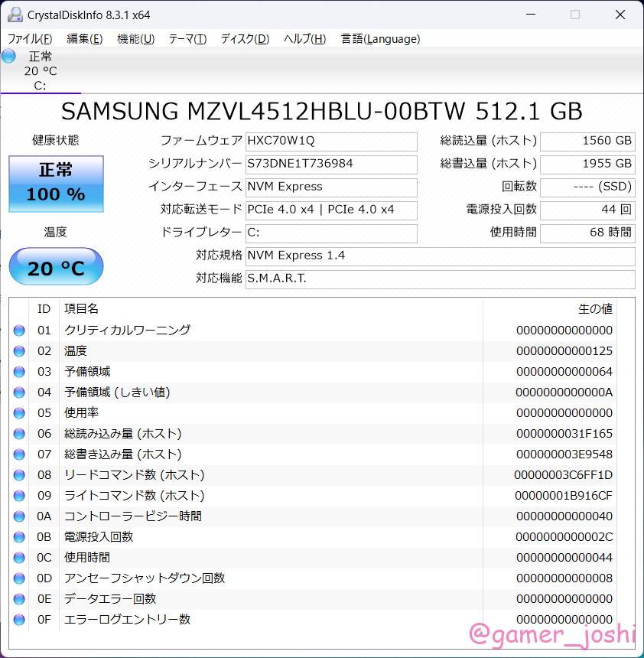This screenshot has width=644, height=658.
Task: Select the クリティカルワーニング row name
Action: pos(127,331)
